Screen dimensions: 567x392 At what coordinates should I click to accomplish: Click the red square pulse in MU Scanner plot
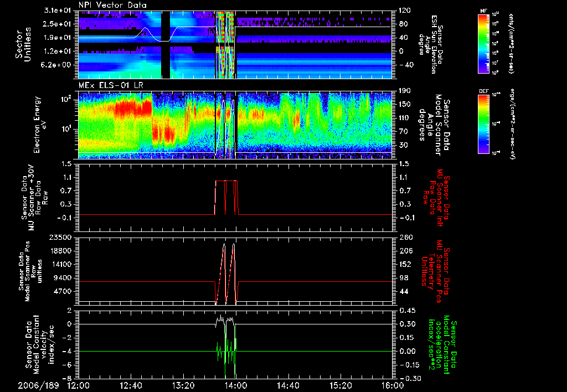tap(226, 198)
